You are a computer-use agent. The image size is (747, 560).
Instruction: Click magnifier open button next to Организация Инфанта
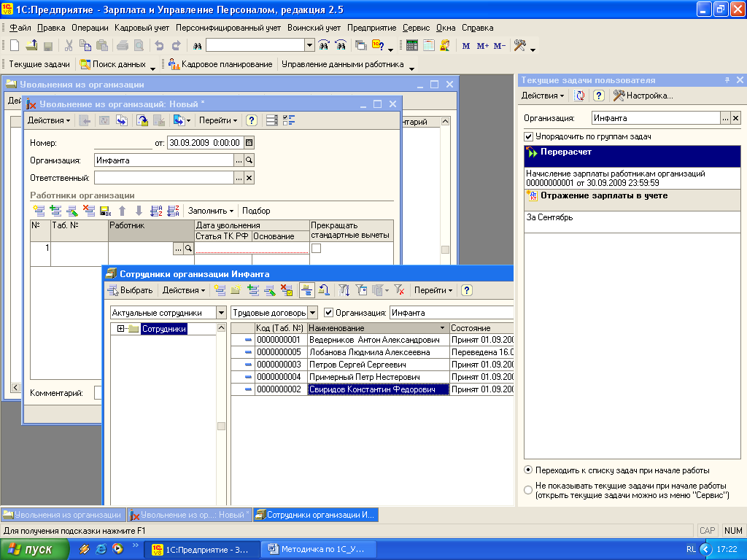[249, 160]
